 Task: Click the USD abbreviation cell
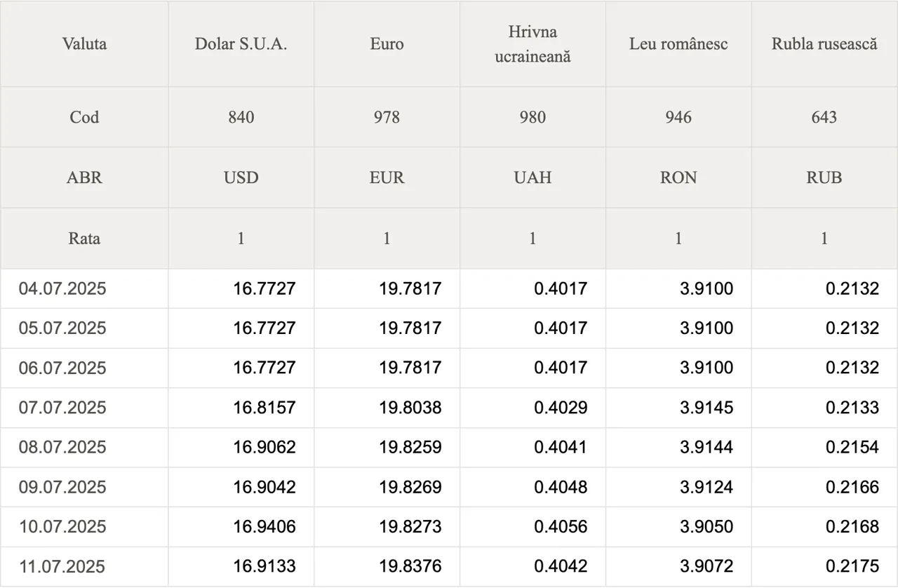(x=241, y=178)
